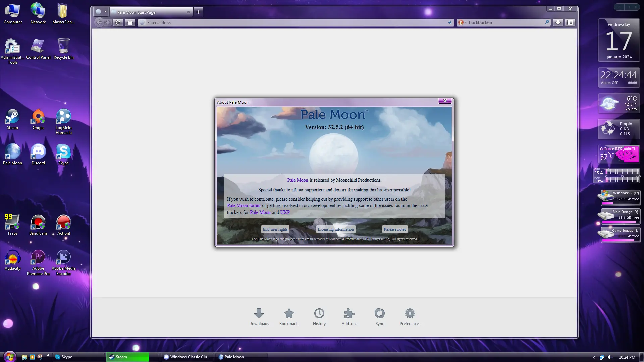Image resolution: width=644 pixels, height=362 pixels.
Task: Open the UXP tracker link
Action: point(285,212)
